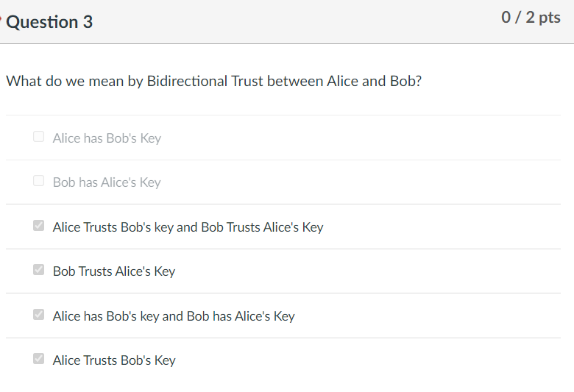Click the word 'Bidirectional' in the question prompt
This screenshot has height=392, width=574.
(187, 81)
